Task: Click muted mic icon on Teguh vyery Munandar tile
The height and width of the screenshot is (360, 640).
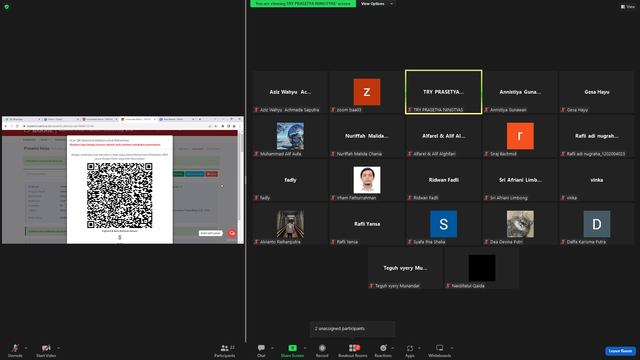Action: click(371, 286)
